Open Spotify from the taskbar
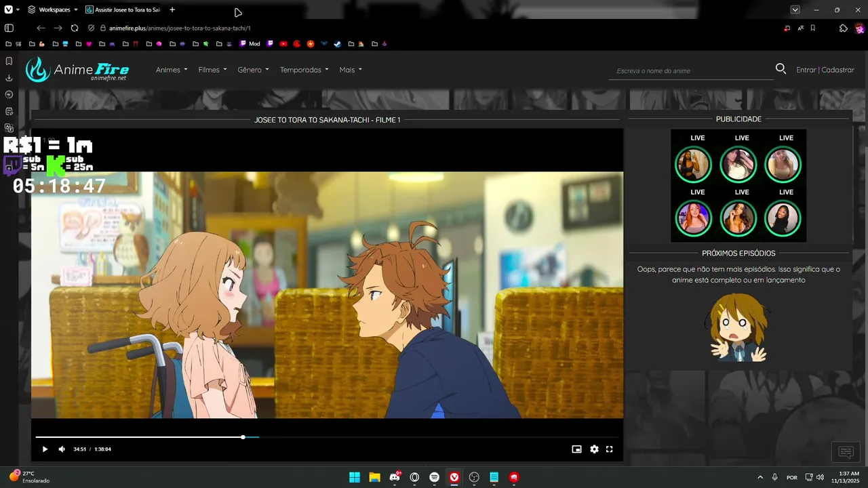Viewport: 868px width, 488px height. 434,477
